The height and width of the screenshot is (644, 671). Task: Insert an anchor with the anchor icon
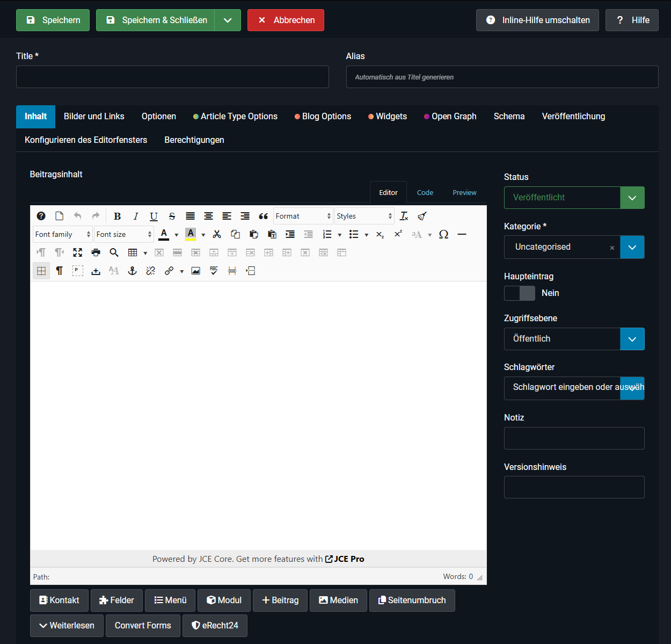pos(133,271)
